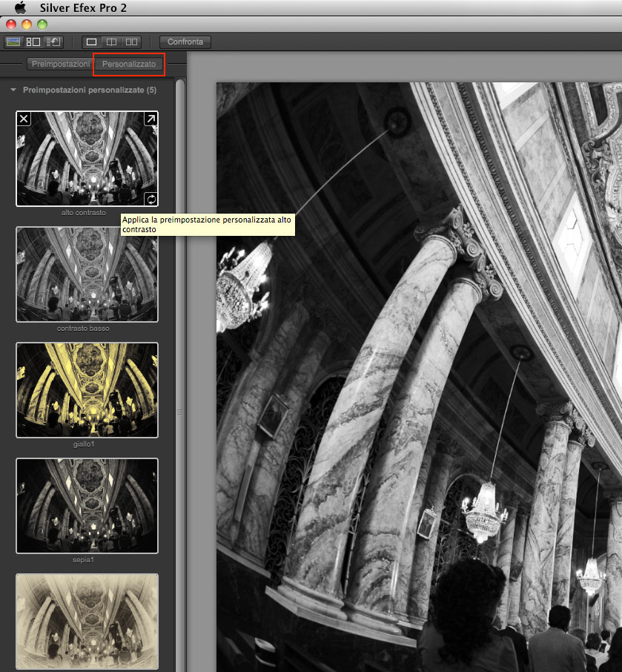Apply the sepia1 preset thumbnail
This screenshot has width=622, height=672.
click(x=87, y=506)
